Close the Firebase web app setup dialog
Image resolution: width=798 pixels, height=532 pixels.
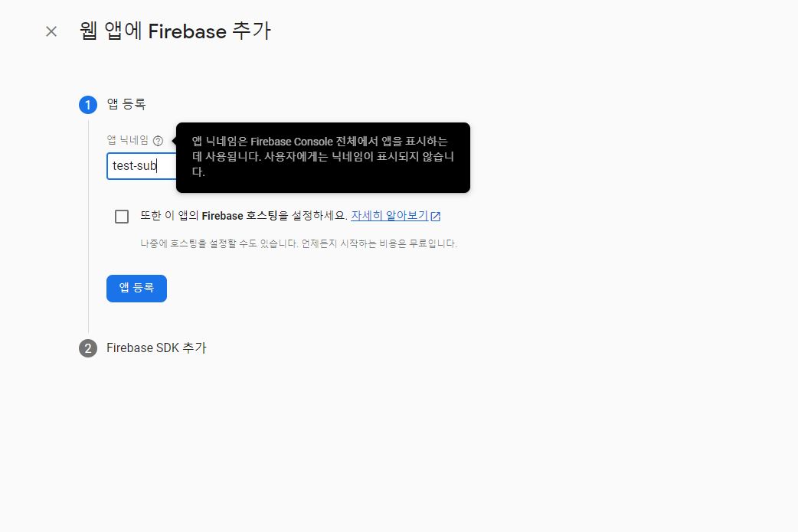coord(51,31)
